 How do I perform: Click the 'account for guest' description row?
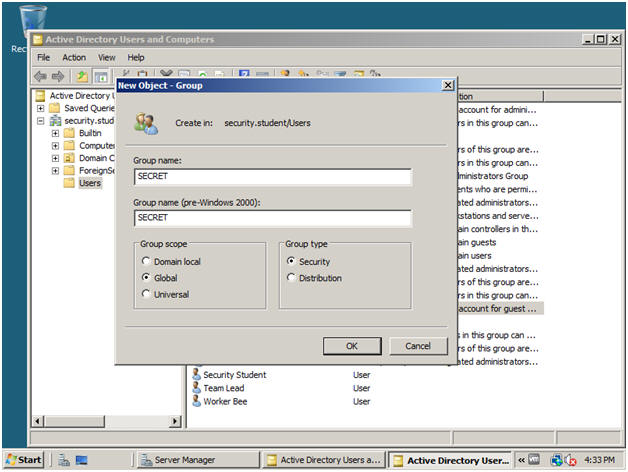(501, 309)
